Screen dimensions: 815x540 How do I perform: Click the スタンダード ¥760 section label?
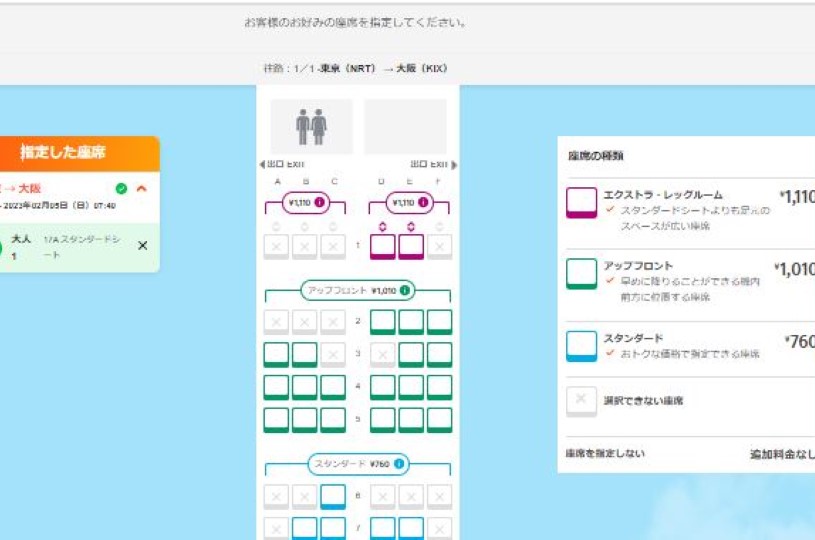[x=358, y=464]
